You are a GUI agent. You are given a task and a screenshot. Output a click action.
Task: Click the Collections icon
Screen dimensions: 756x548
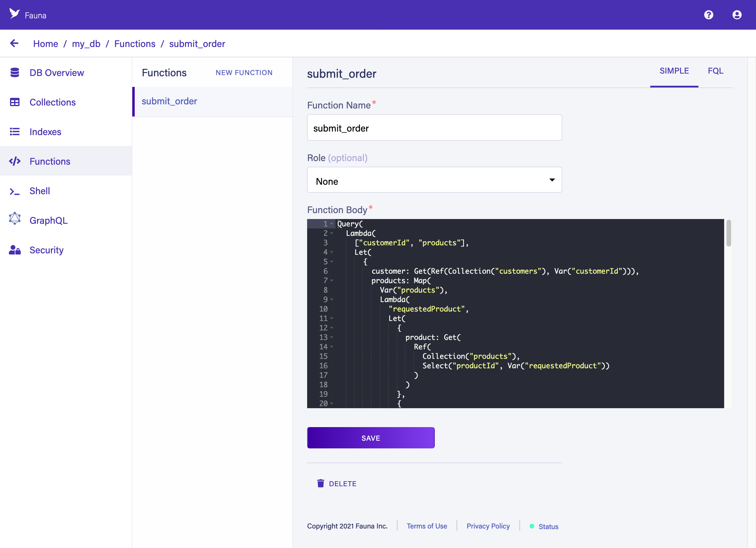click(x=14, y=102)
